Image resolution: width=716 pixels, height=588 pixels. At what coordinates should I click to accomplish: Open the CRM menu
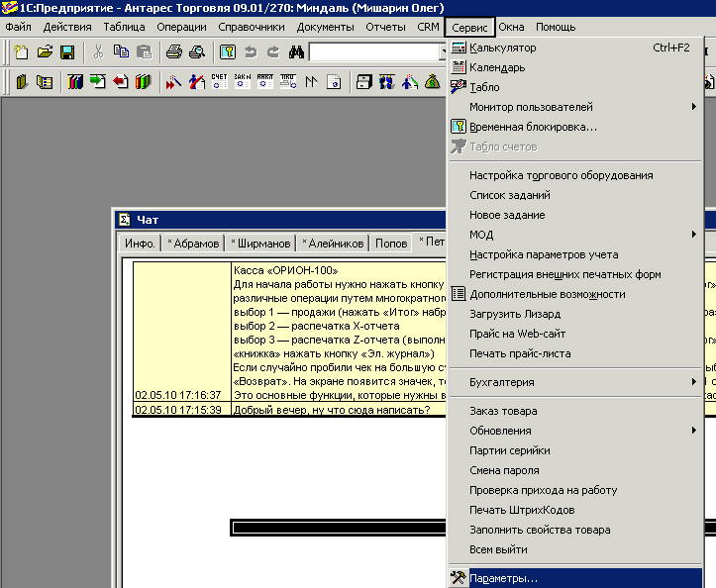pos(429,27)
